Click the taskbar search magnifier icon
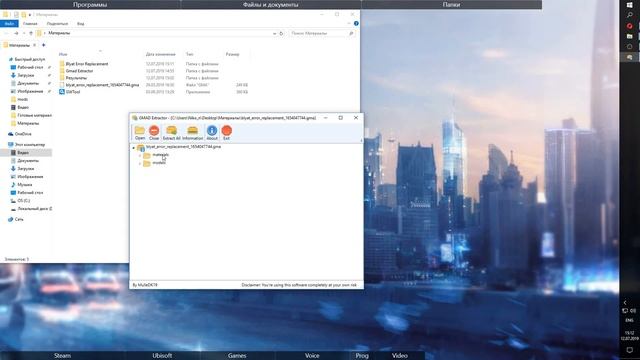The image size is (640, 360). (x=629, y=15)
